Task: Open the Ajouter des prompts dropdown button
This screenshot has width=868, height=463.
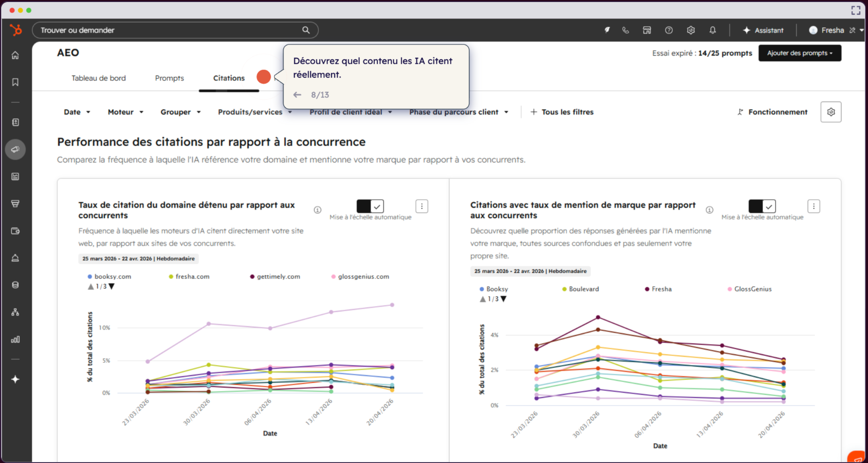Action: coord(799,53)
